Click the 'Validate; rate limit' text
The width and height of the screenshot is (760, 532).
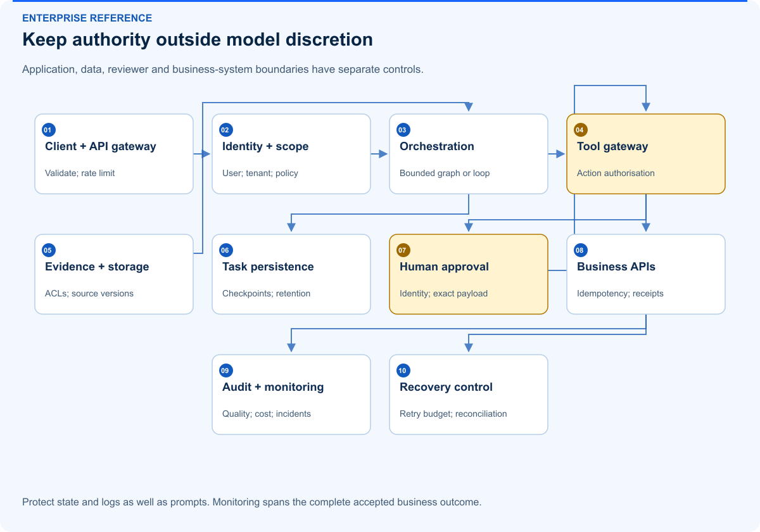[x=80, y=173]
